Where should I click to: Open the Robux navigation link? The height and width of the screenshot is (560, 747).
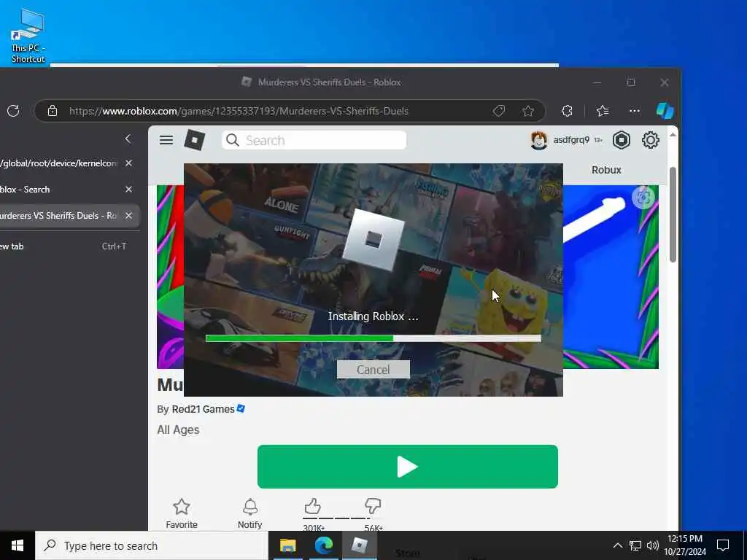click(x=606, y=170)
